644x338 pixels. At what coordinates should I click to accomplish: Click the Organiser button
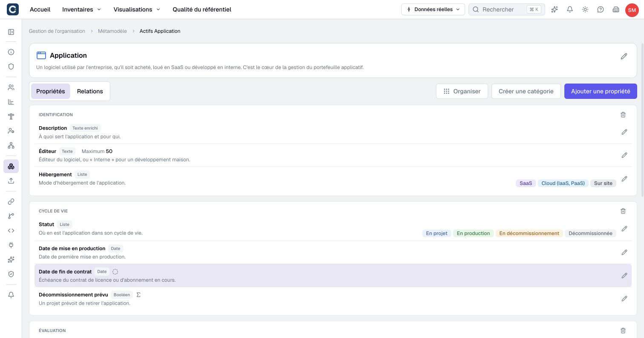[462, 91]
